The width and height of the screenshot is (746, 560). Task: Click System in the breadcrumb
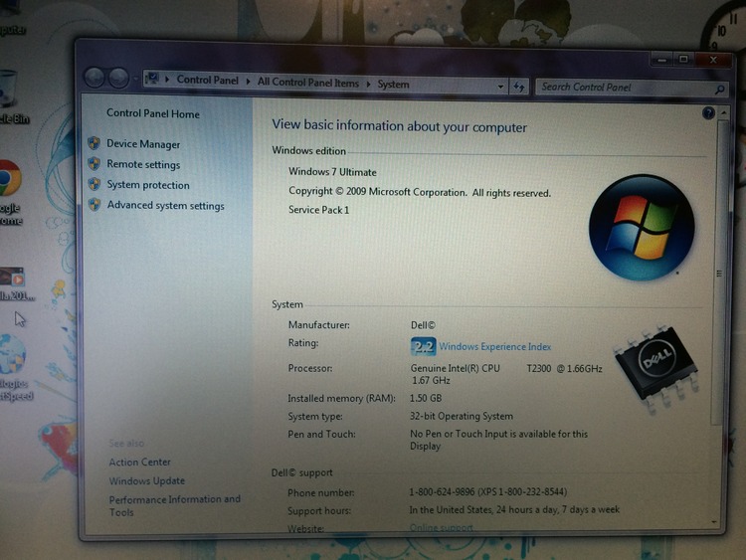[394, 85]
